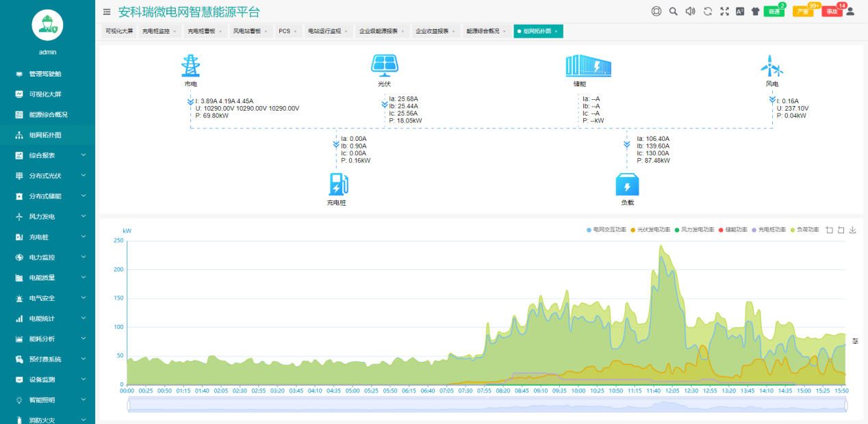
Task: Switch to the 充电桩监控 tab
Action: [x=155, y=31]
